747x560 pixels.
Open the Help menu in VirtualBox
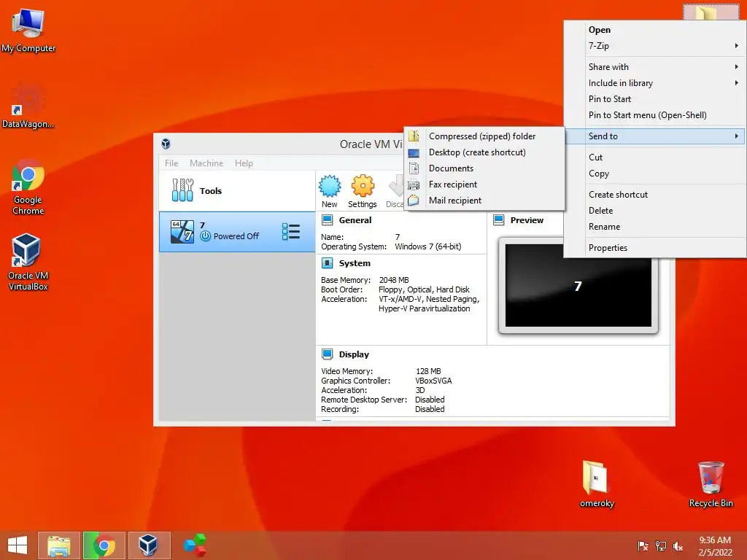tap(244, 163)
